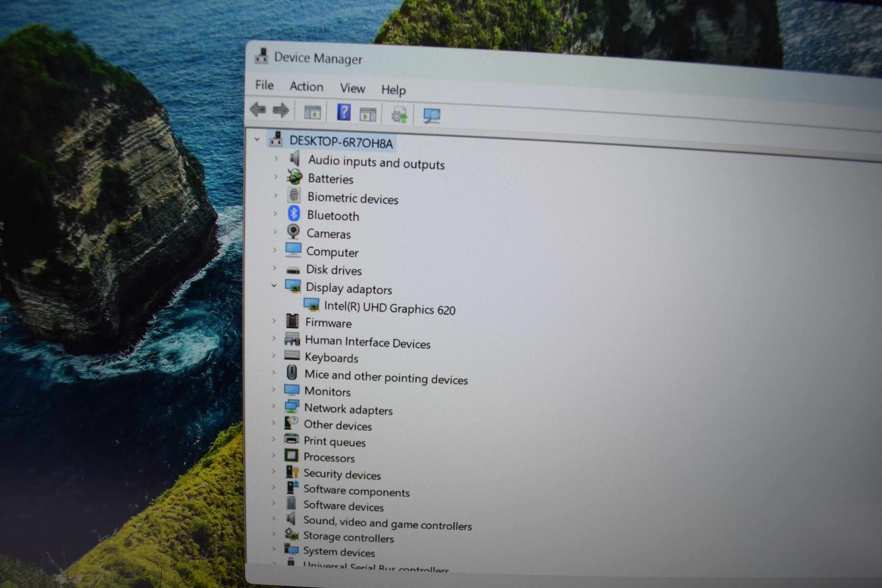Select the Storage controllers label
Viewport: 882px width, 588px height.
click(x=348, y=537)
